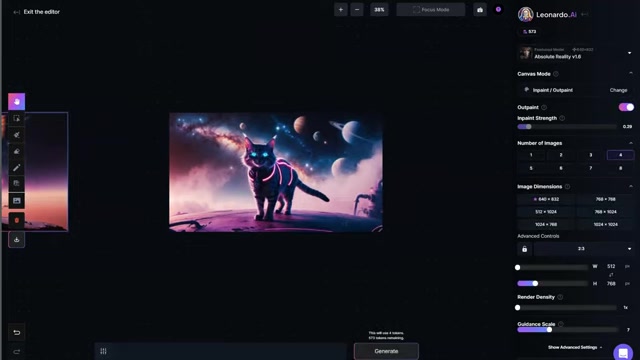
Task: Open the upload image tool
Action: tap(16, 200)
